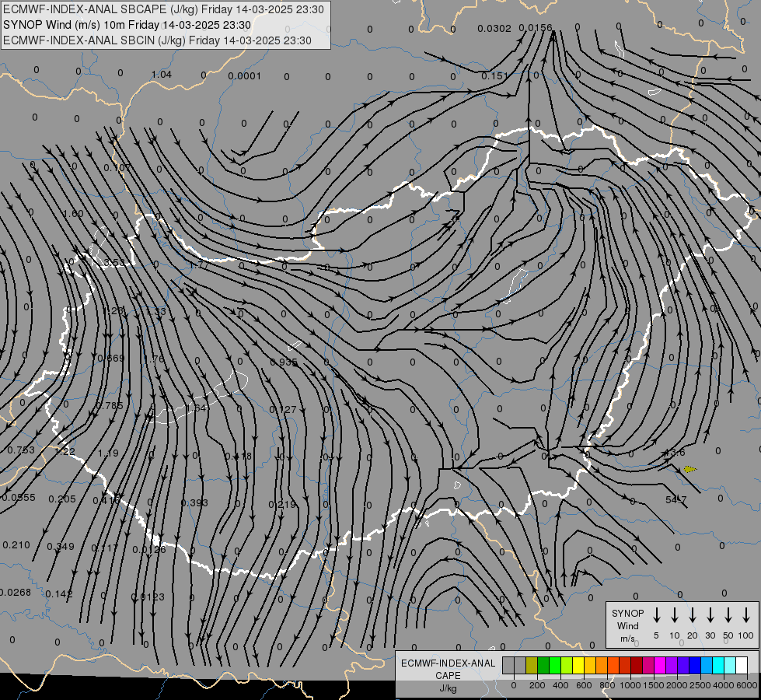The image size is (761, 700).
Task: Click the 1.77 value on the map
Action: point(199,265)
